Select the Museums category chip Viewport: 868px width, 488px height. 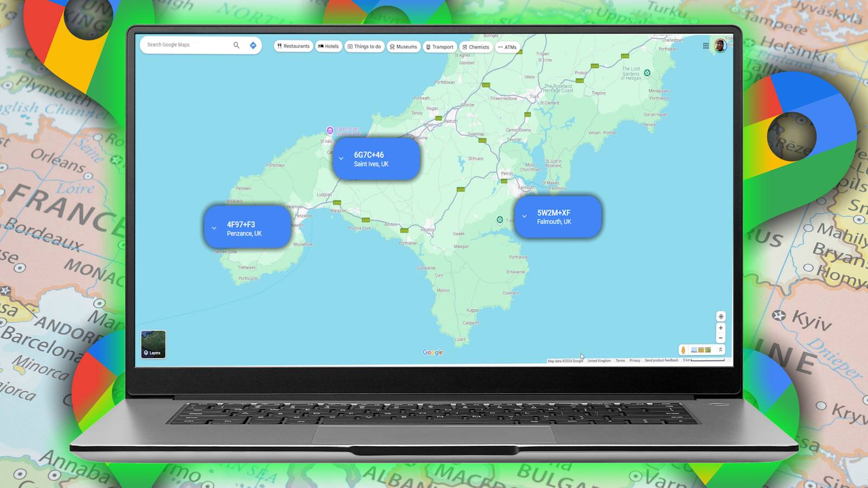coord(404,47)
